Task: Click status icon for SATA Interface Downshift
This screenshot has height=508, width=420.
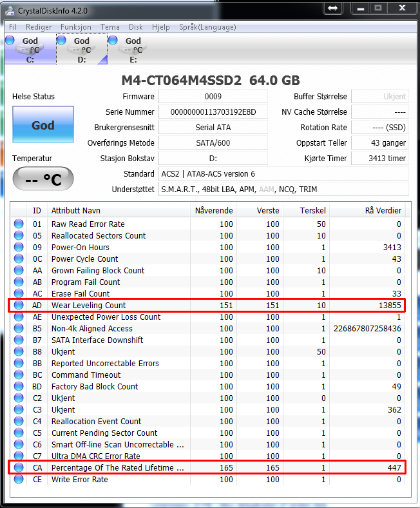Action: [19, 340]
